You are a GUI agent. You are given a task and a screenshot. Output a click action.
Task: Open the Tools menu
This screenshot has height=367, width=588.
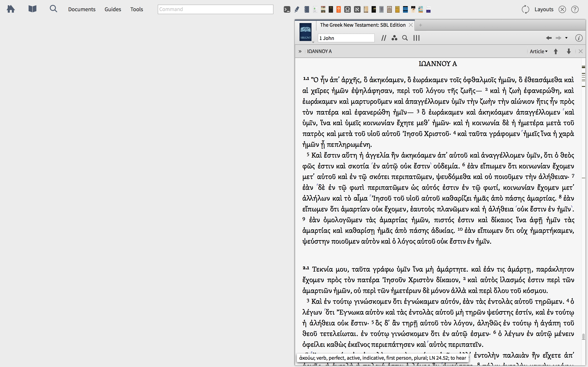pos(137,9)
